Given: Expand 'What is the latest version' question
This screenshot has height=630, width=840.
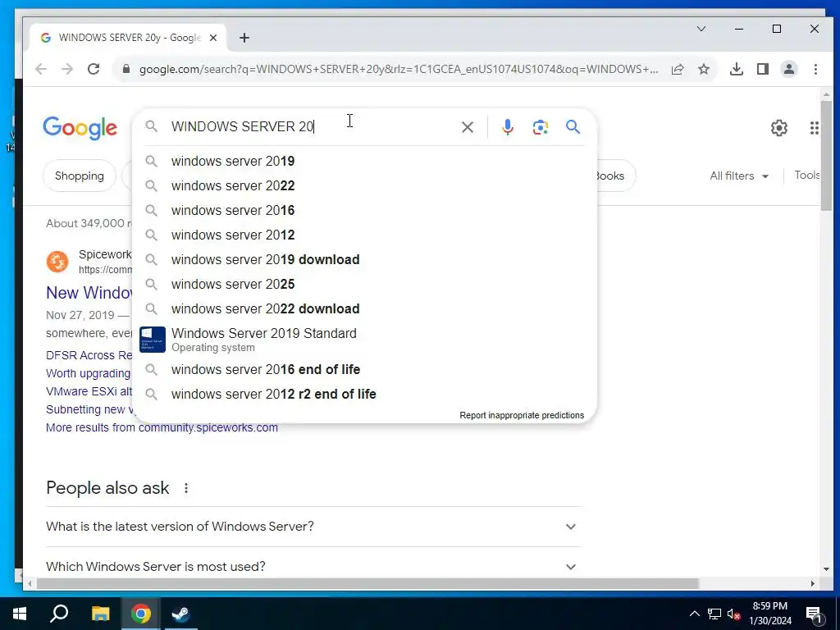Looking at the screenshot, I should tap(313, 527).
